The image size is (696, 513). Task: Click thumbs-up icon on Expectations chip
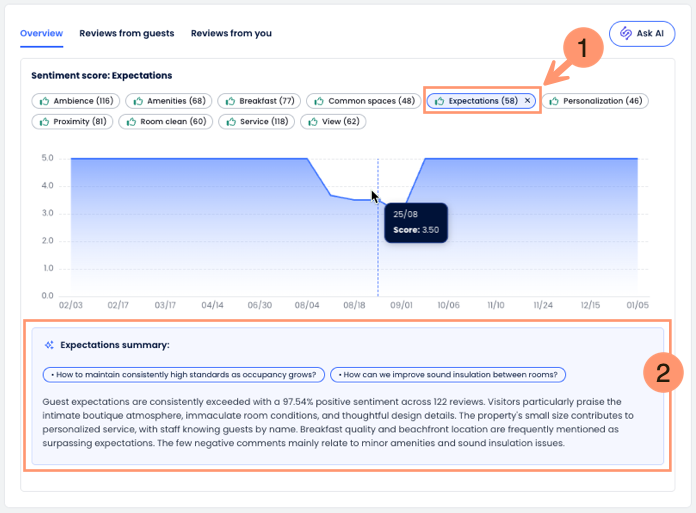pos(439,101)
